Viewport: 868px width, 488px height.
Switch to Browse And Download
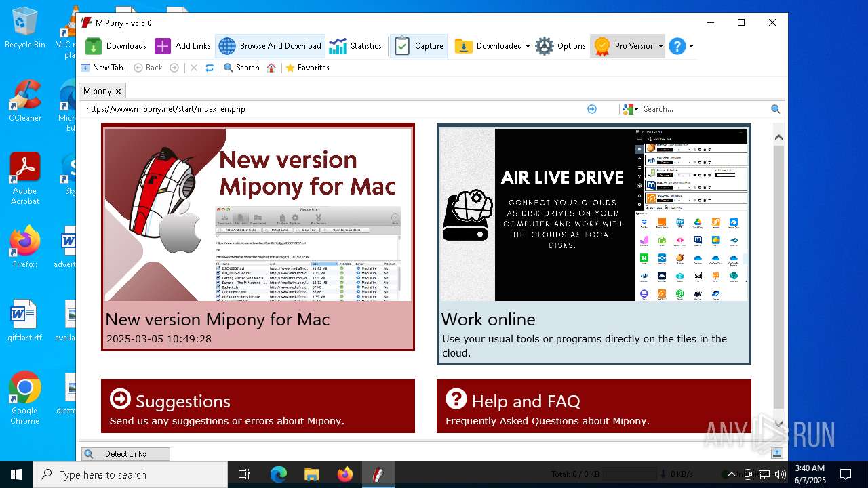point(270,46)
